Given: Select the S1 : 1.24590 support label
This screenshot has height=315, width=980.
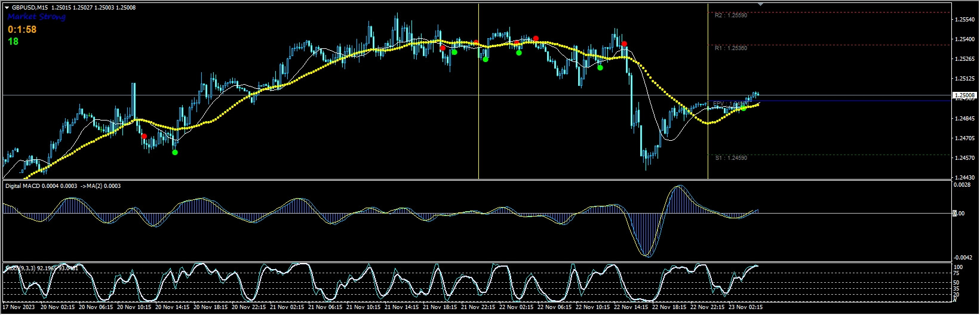Looking at the screenshot, I should [730, 158].
